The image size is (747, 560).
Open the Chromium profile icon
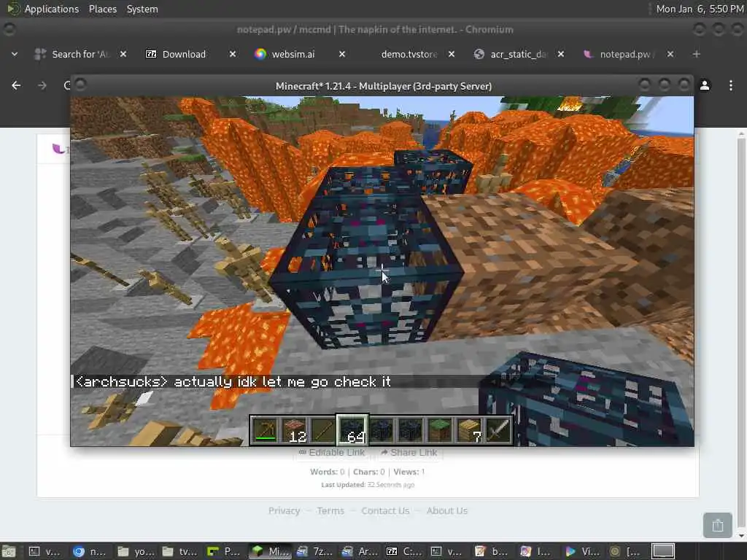(x=705, y=85)
